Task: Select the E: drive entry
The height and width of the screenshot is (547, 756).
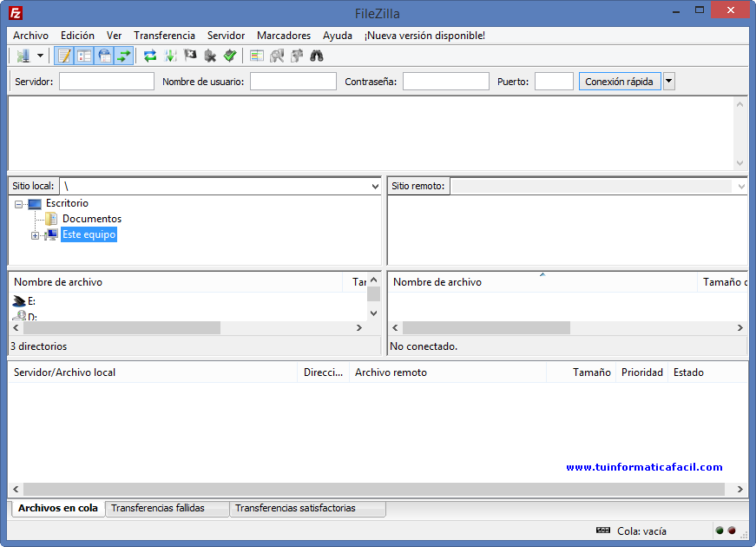Action: 31,301
